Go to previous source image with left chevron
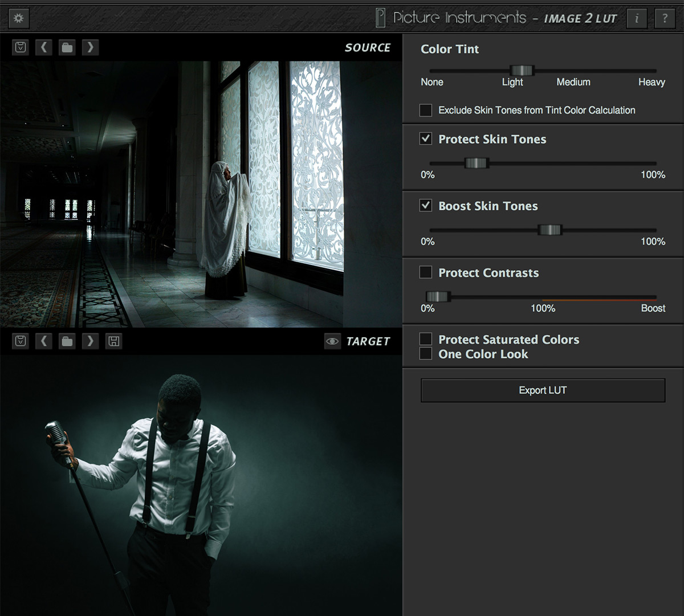The height and width of the screenshot is (616, 684). point(44,47)
